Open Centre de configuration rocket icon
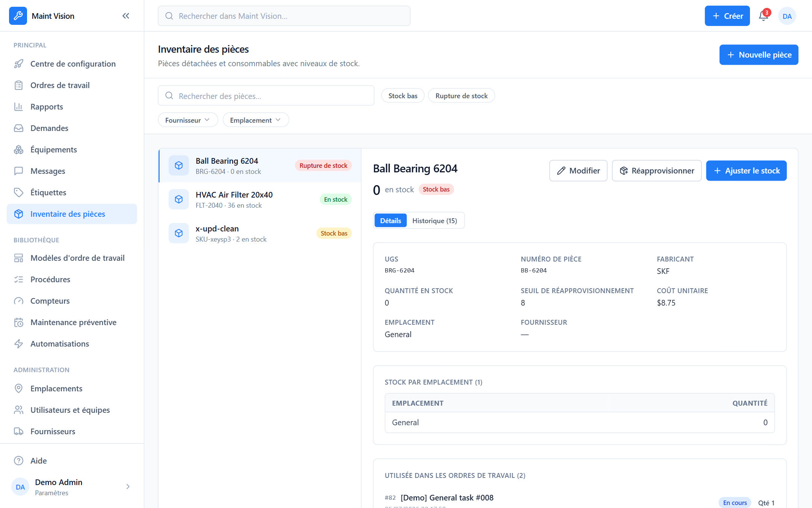Image resolution: width=812 pixels, height=508 pixels. (19, 64)
